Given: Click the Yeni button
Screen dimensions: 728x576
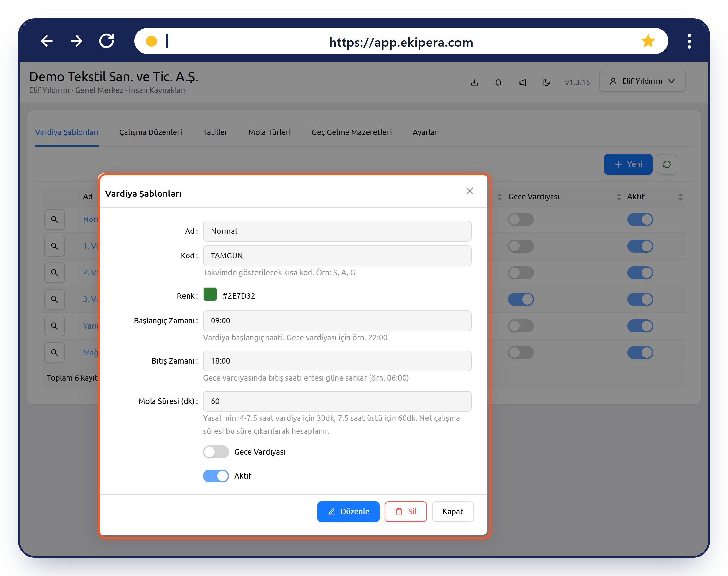Looking at the screenshot, I should [x=628, y=164].
